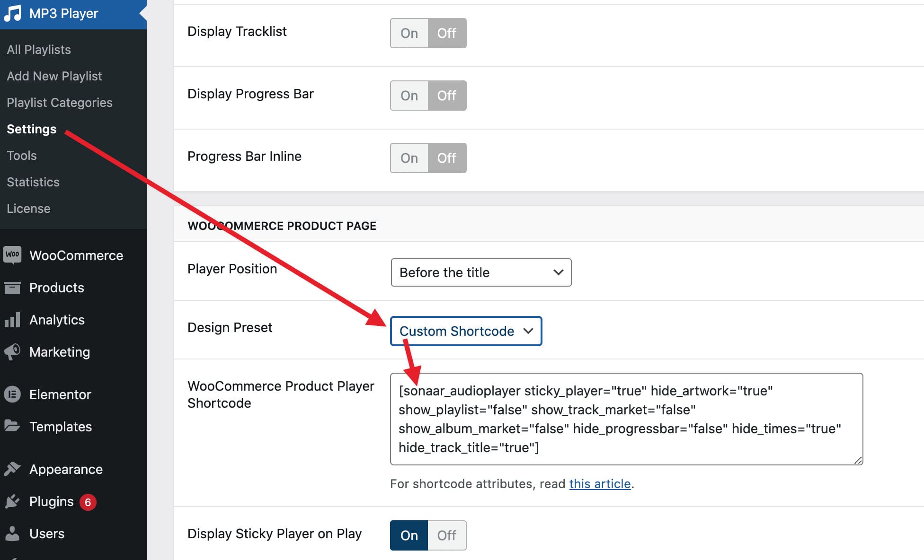Image resolution: width=924 pixels, height=560 pixels.
Task: Turn Display Progress Bar On
Action: [409, 96]
